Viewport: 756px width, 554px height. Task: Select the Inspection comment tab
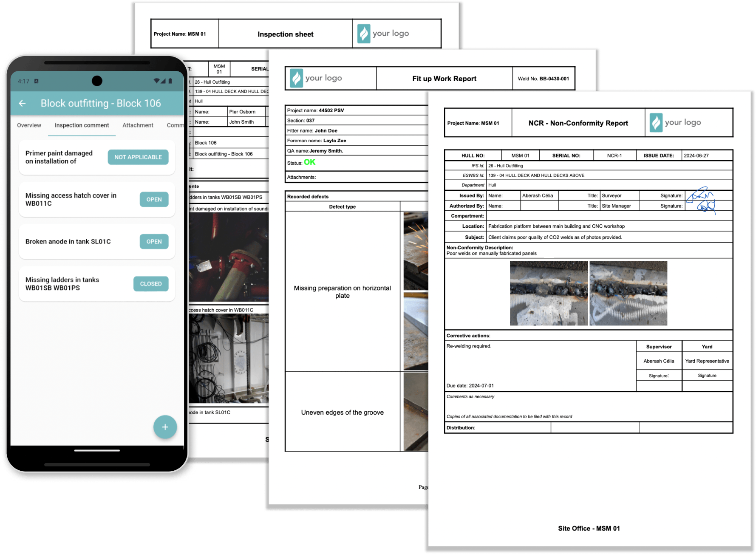pyautogui.click(x=81, y=125)
